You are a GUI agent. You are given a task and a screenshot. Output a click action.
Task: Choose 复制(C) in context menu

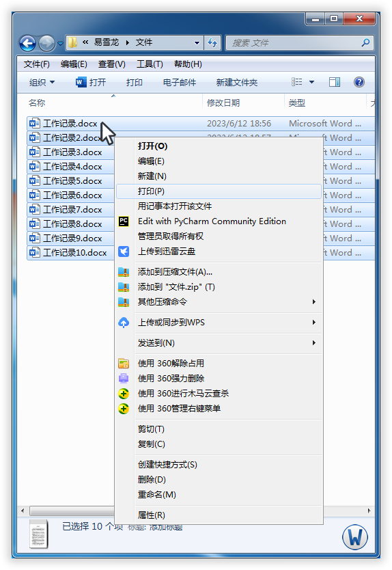(x=219, y=444)
